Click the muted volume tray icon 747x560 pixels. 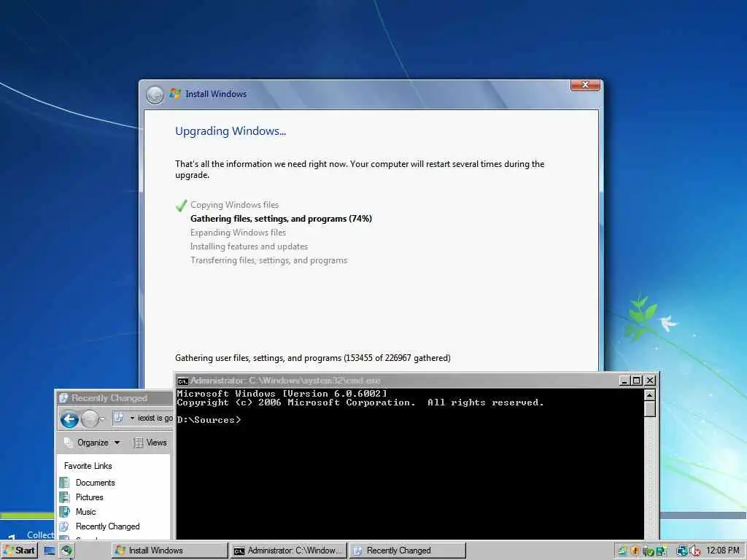(x=694, y=551)
